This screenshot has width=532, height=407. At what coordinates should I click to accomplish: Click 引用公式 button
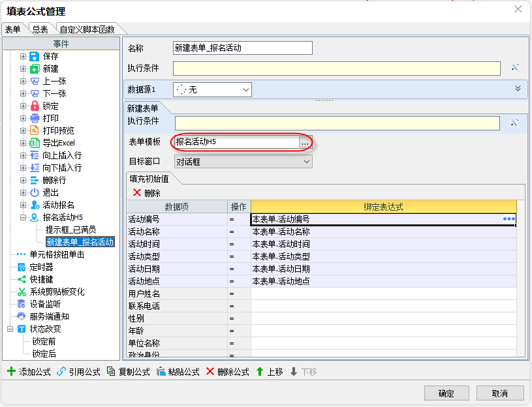click(x=78, y=372)
